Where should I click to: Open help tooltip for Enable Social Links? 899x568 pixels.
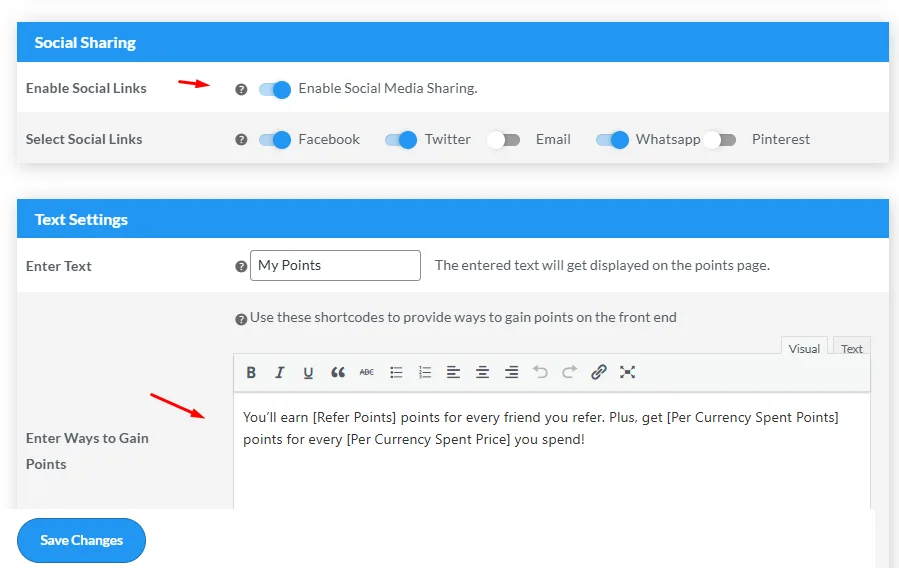pos(241,89)
